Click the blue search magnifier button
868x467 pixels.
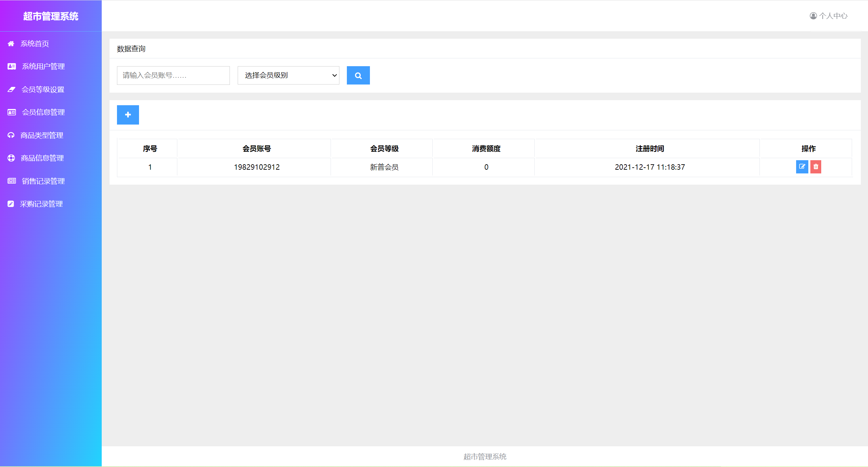358,75
